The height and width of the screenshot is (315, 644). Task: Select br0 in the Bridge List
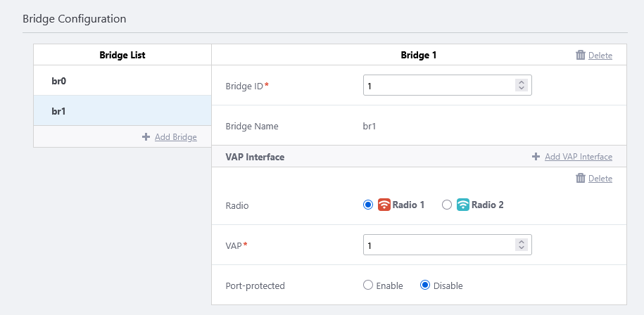122,81
